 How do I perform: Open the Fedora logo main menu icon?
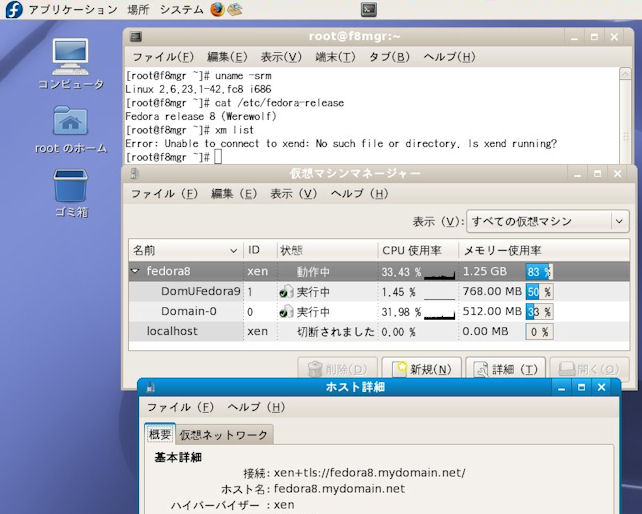(14, 9)
